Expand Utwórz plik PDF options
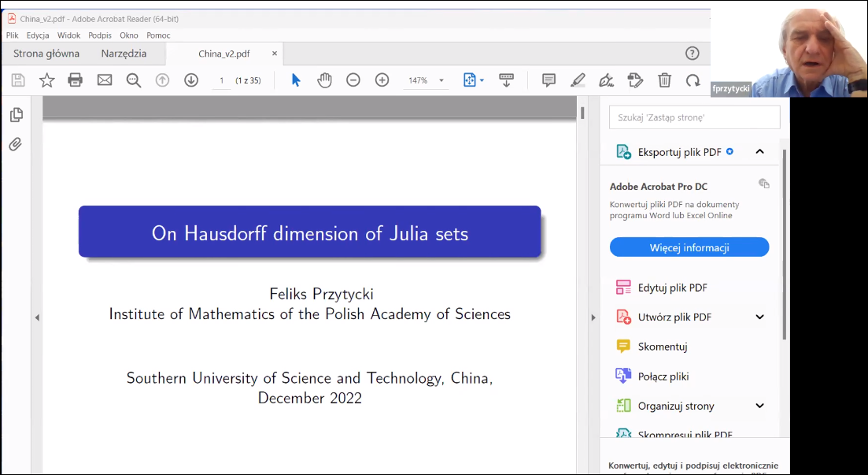This screenshot has width=868, height=475. coord(759,317)
